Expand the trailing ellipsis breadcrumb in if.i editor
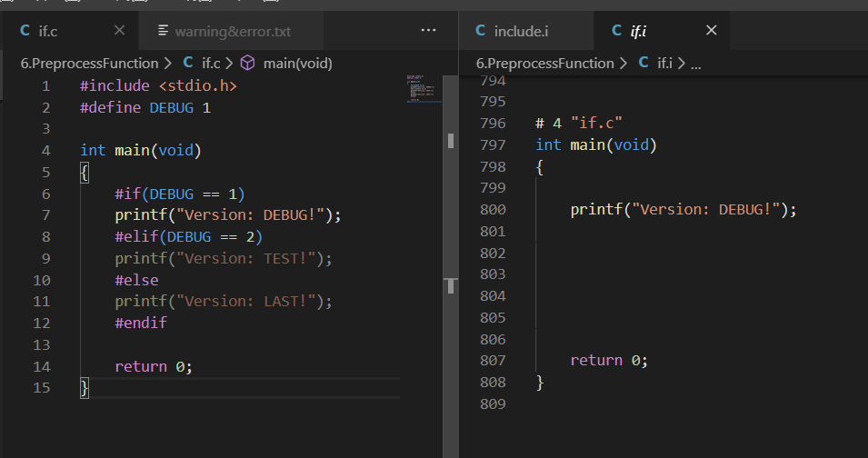868x458 pixels. (x=695, y=64)
